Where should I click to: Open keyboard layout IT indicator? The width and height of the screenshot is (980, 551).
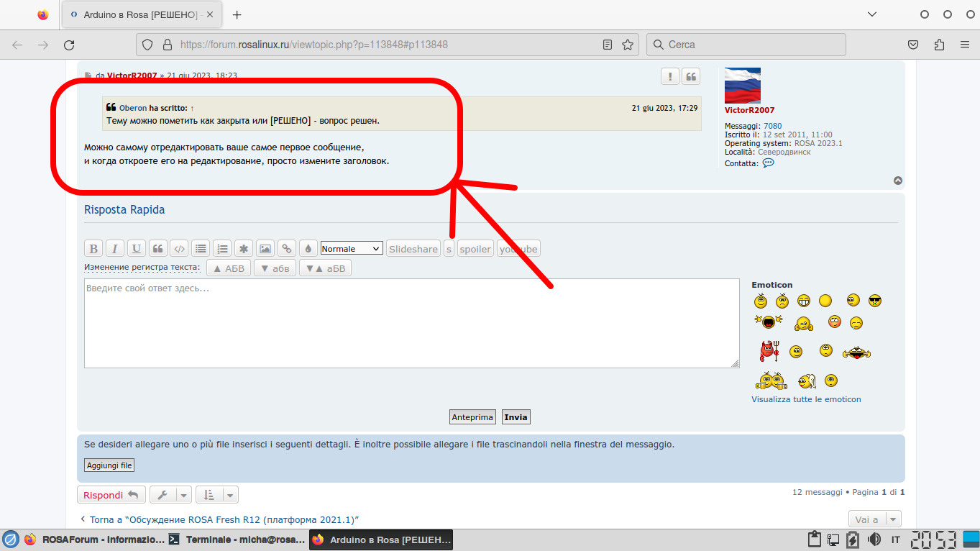[896, 539]
